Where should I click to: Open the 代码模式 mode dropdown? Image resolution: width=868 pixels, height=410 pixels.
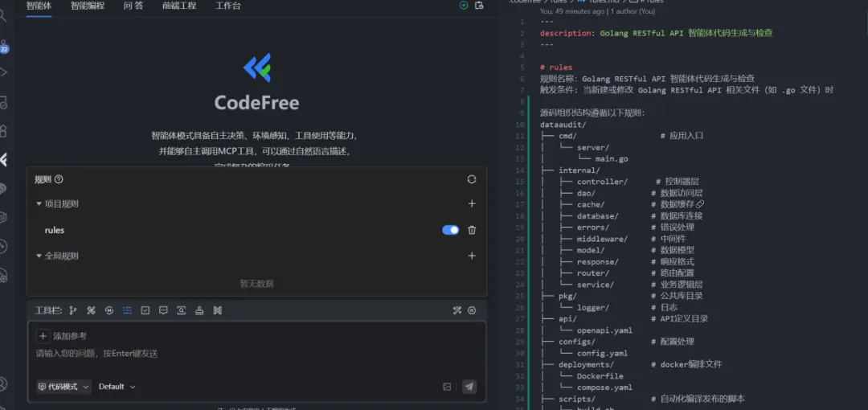(x=63, y=387)
